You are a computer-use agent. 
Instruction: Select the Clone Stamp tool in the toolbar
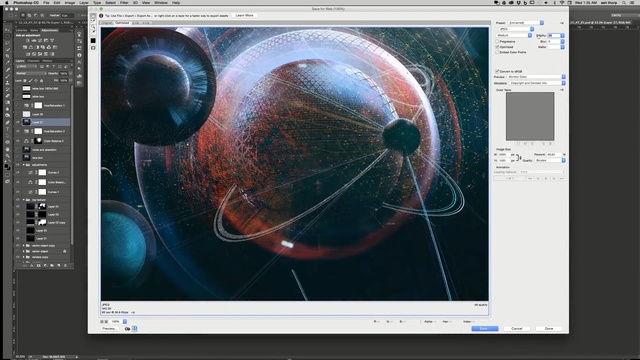point(7,82)
